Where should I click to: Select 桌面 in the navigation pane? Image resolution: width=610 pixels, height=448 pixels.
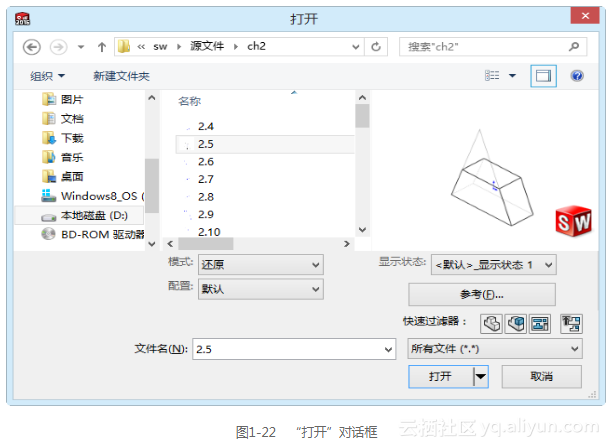[x=63, y=177]
